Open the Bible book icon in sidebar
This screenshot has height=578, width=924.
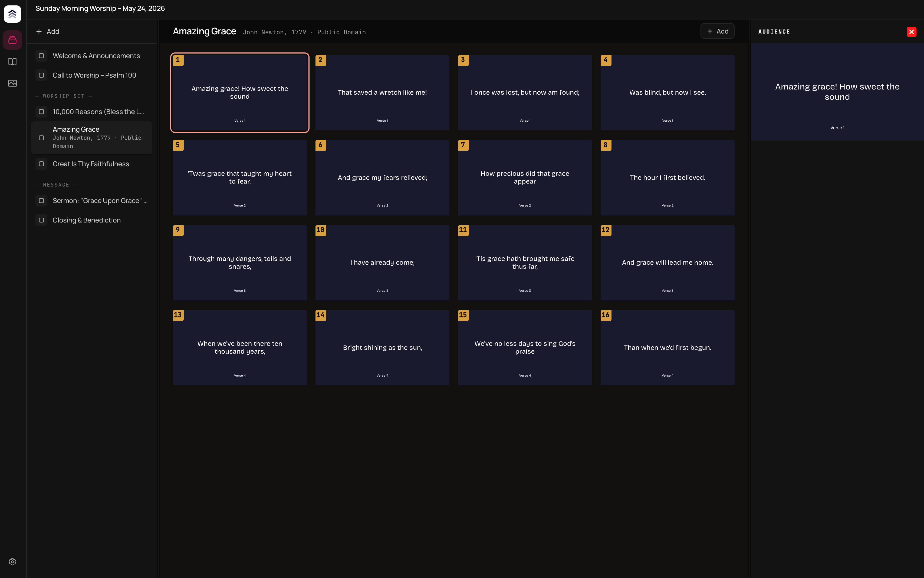point(12,62)
